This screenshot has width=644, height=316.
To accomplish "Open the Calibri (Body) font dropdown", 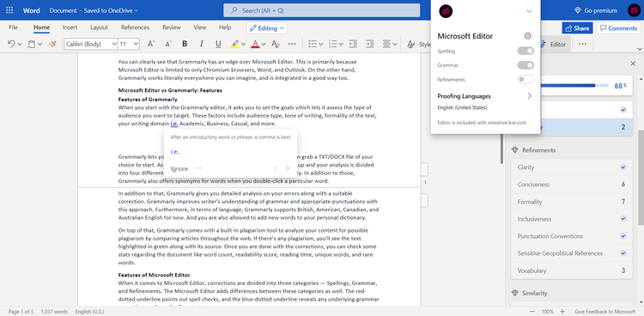I will click(x=91, y=44).
